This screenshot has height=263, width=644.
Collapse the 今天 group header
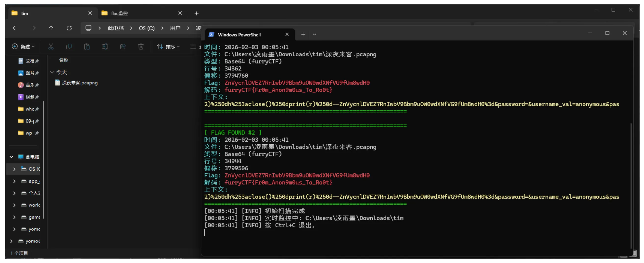pos(52,72)
